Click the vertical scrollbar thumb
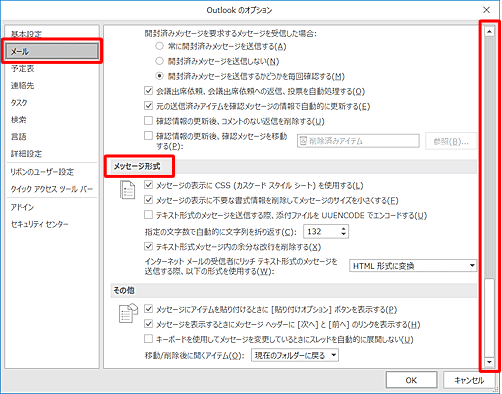 [489, 317]
